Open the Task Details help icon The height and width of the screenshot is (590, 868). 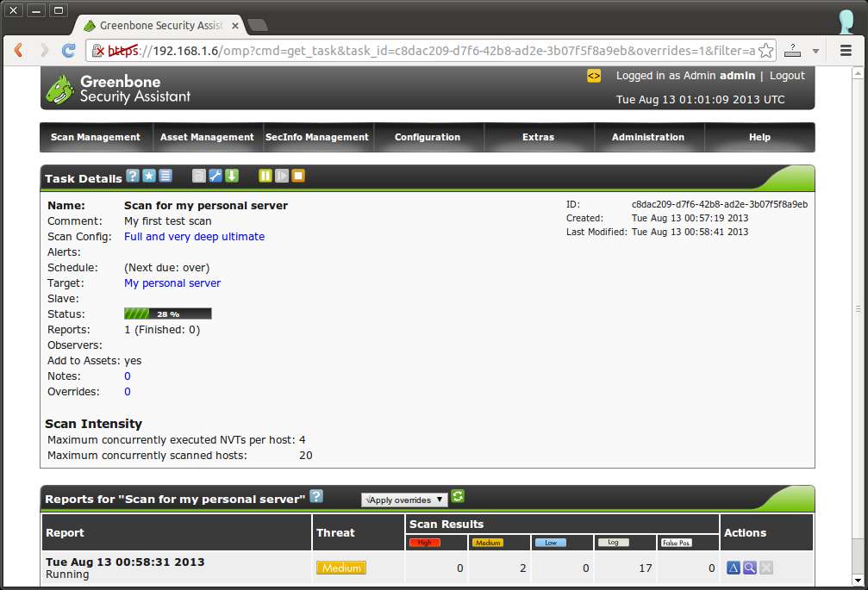coord(133,176)
